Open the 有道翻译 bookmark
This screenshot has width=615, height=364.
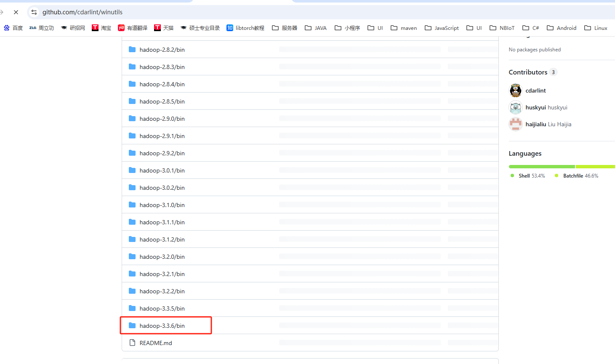click(133, 28)
